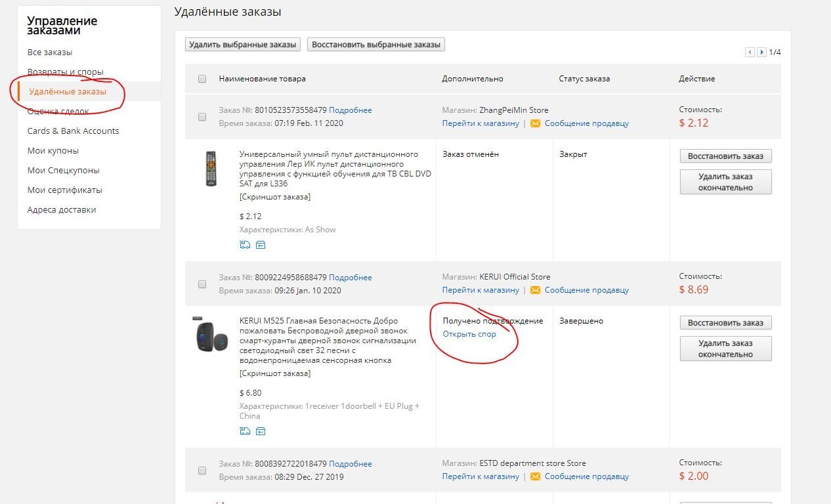Check the box for order 8008392722018479
Viewport: 831px width, 504px height.
202,471
